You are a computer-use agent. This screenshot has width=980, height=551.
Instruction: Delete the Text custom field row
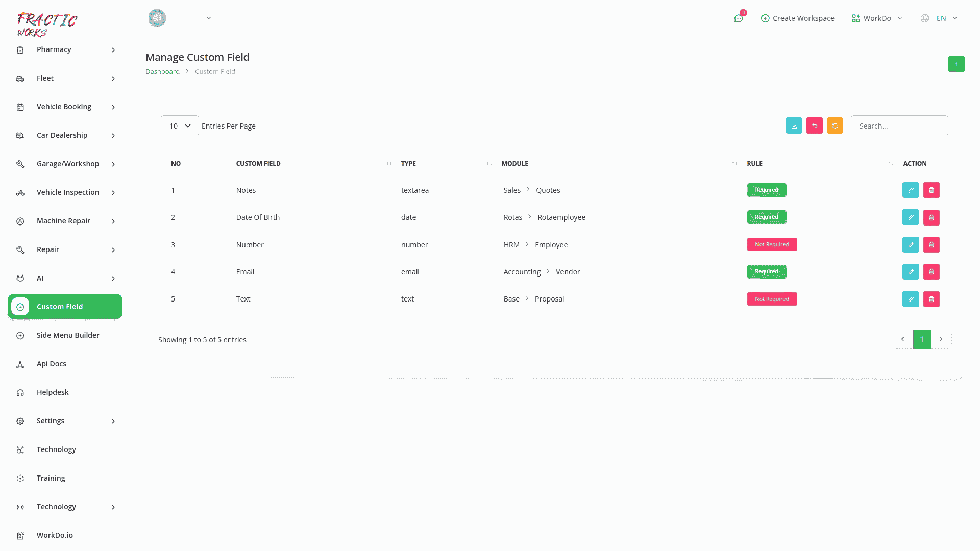tap(931, 299)
